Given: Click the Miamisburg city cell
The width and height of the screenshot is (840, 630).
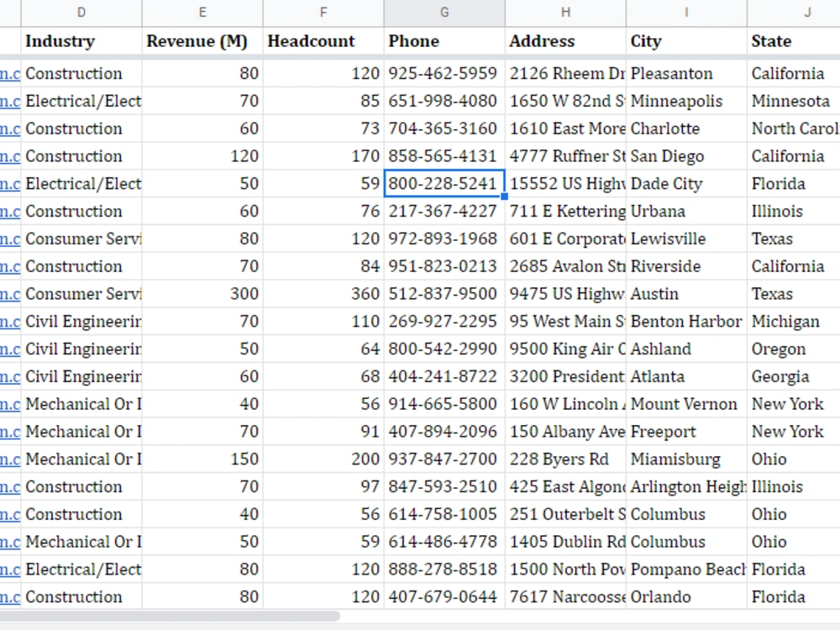Looking at the screenshot, I should tap(686, 459).
